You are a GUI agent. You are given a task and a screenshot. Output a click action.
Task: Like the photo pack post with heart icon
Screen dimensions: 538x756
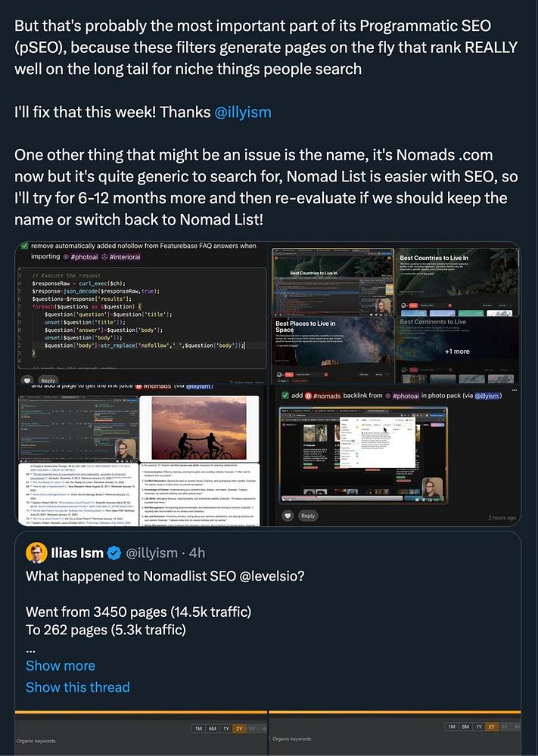[x=288, y=516]
